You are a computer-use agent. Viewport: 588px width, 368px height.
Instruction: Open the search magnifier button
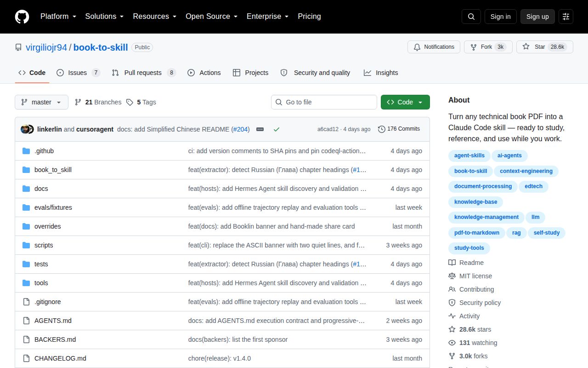click(x=471, y=17)
